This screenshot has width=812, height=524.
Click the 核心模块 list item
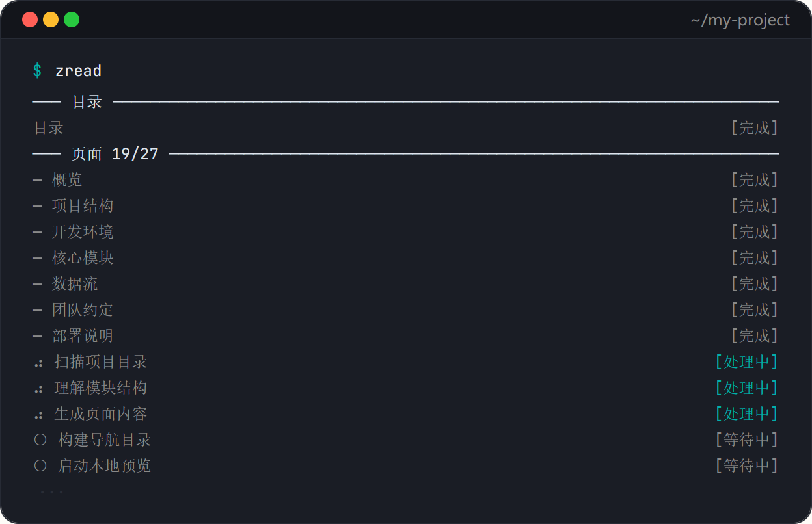coord(83,258)
